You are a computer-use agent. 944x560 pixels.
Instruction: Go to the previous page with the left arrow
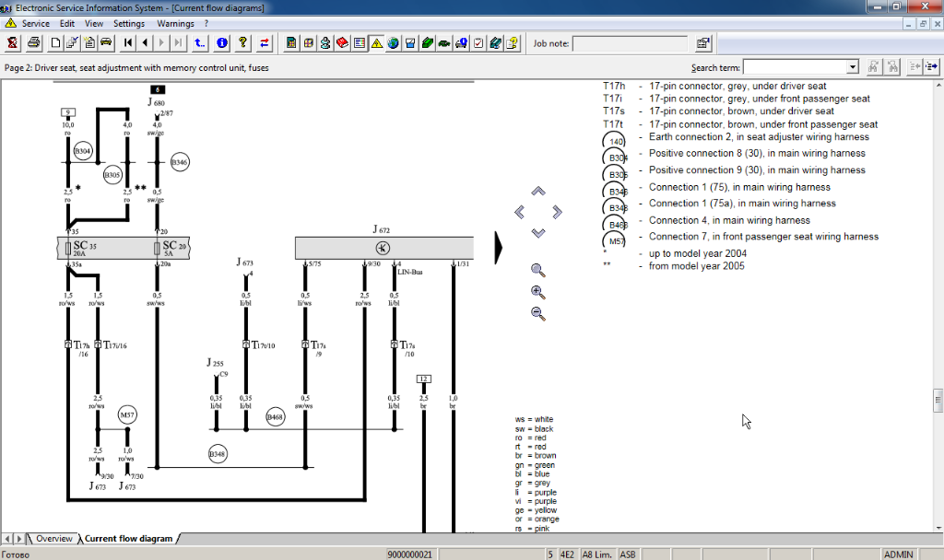click(x=145, y=43)
